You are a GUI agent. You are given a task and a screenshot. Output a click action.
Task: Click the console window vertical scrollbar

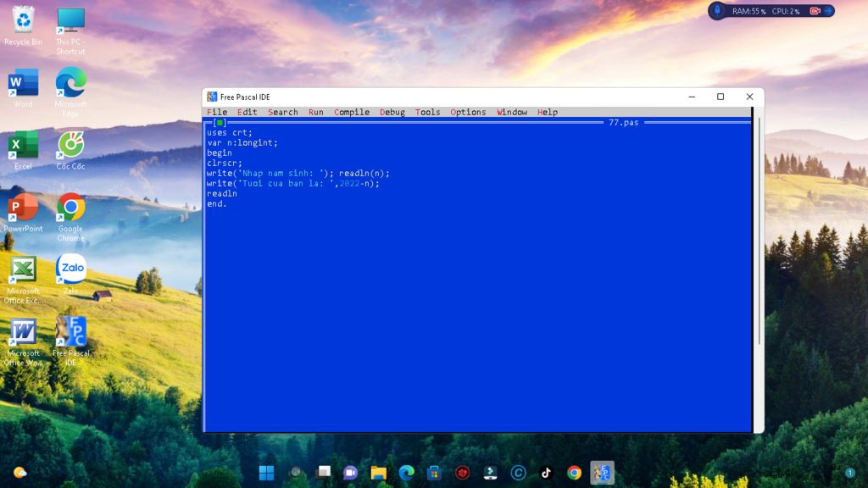pyautogui.click(x=759, y=232)
